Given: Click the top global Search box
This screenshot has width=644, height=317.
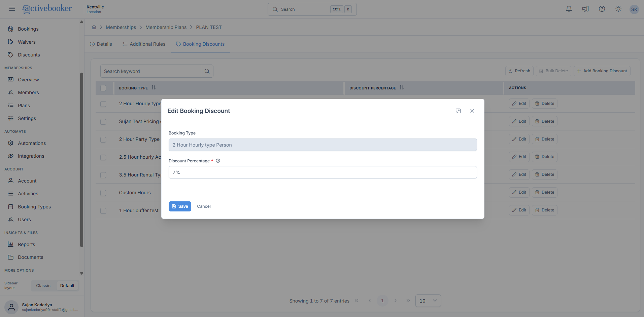Looking at the screenshot, I should click(312, 9).
